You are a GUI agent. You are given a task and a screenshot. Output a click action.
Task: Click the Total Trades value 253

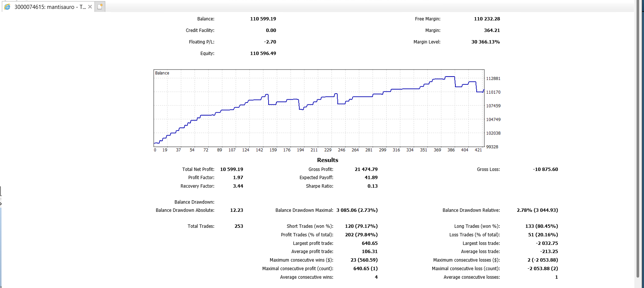239,226
